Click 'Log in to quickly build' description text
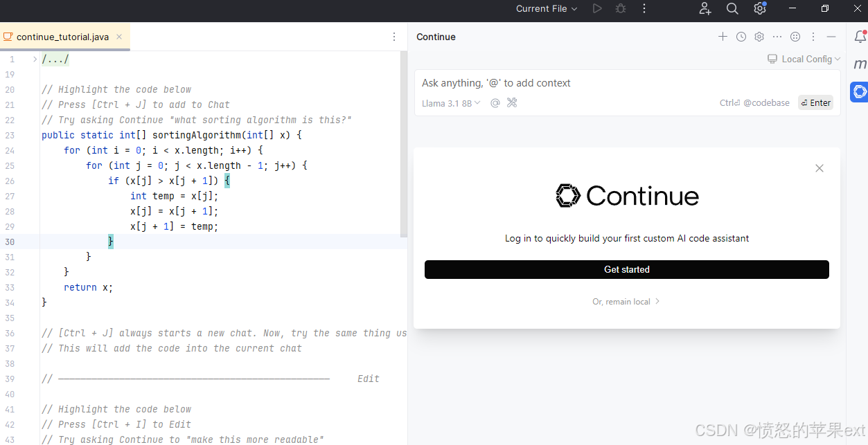Image resolution: width=868 pixels, height=445 pixels. pyautogui.click(x=627, y=238)
